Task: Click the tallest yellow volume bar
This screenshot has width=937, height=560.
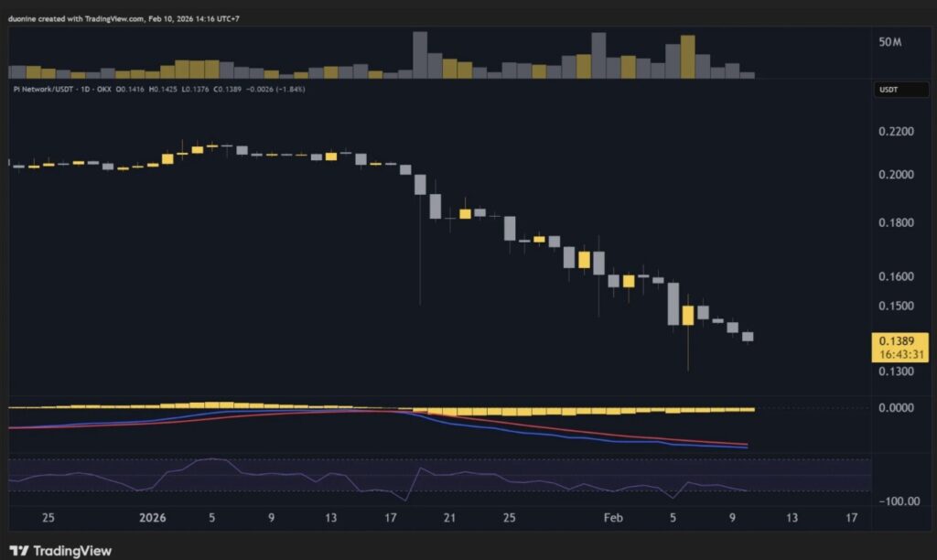Action: pos(688,57)
